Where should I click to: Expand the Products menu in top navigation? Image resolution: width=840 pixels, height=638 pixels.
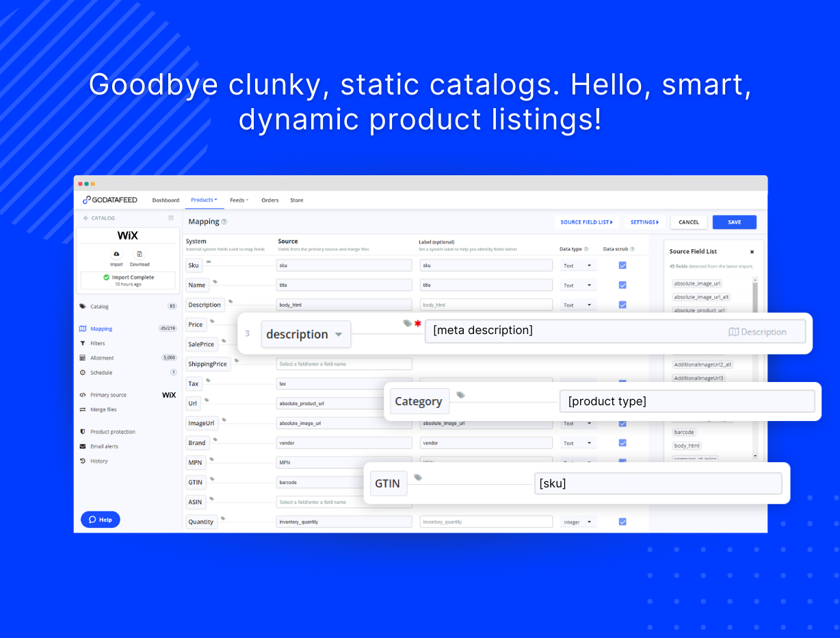(x=204, y=200)
